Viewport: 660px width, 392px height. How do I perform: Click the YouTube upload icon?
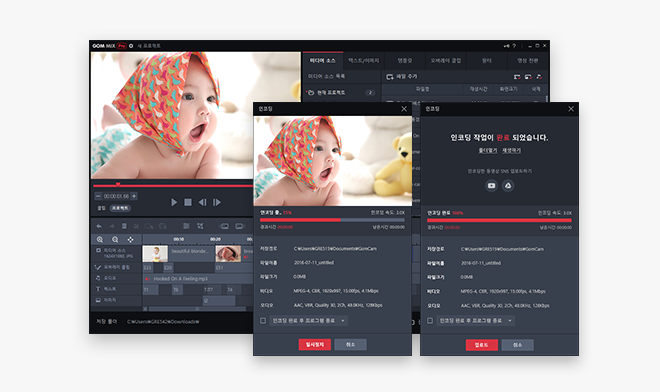tap(491, 186)
